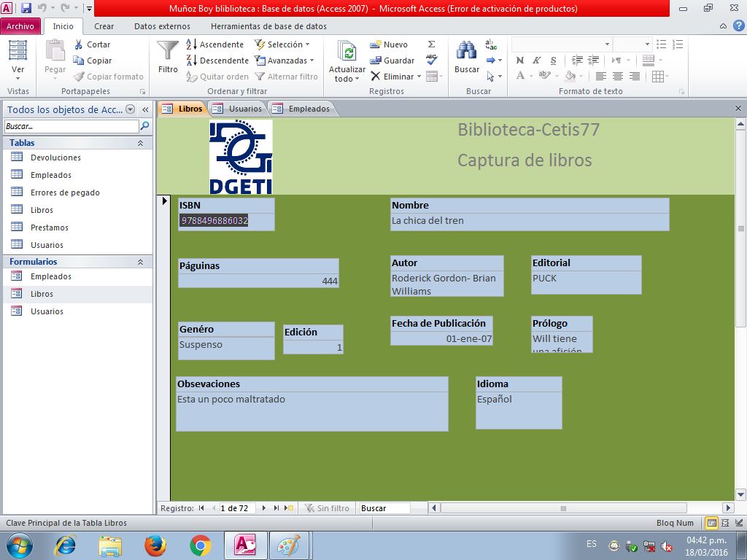Sort records with Ascendente
Image resolution: width=747 pixels, height=560 pixels.
(x=215, y=44)
